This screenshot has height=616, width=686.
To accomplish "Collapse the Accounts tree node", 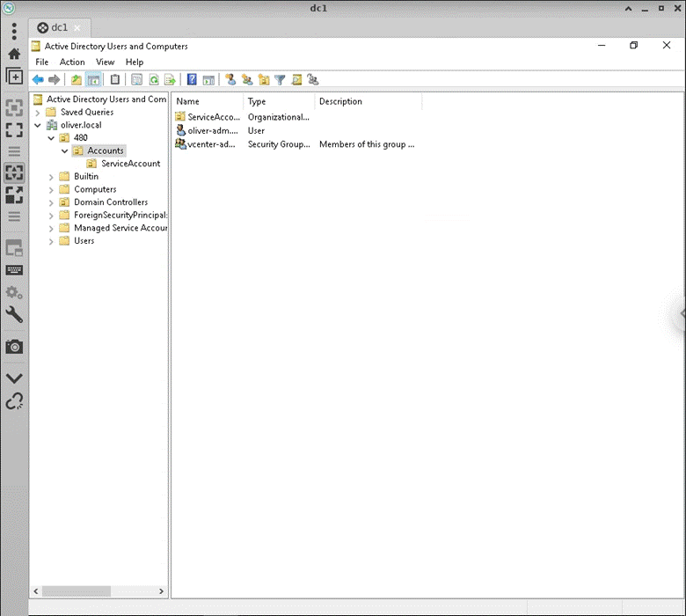I will (x=65, y=151).
